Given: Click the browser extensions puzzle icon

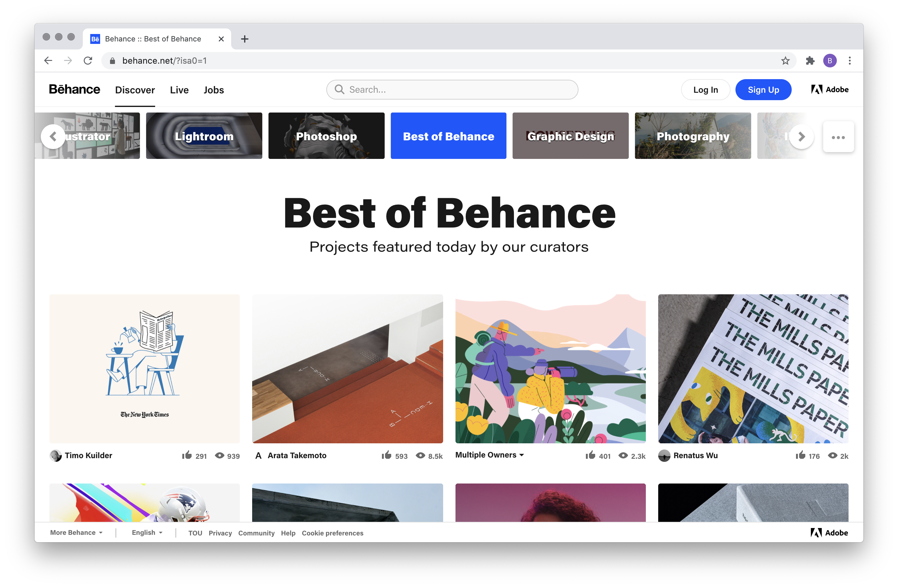Looking at the screenshot, I should [x=810, y=60].
